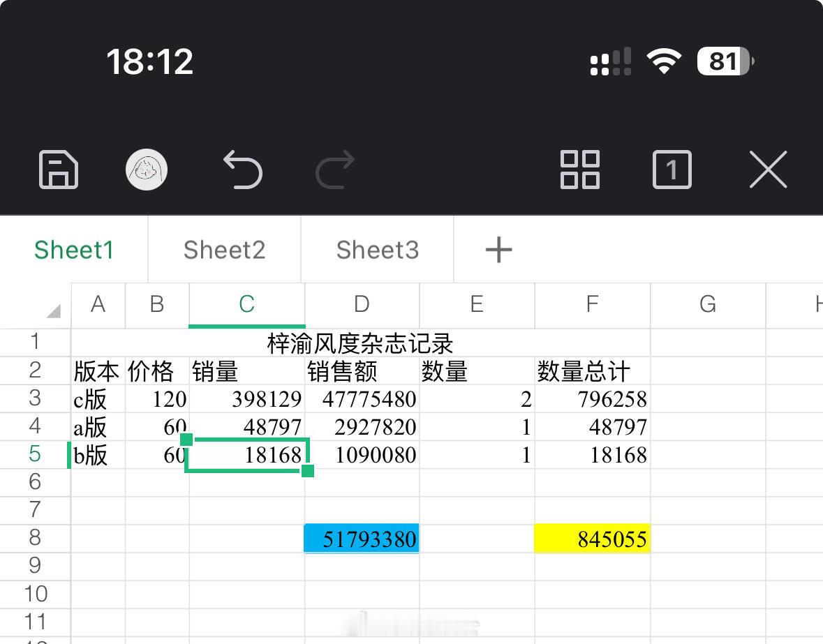Select column G header
Viewport: 823px width, 644px height.
point(708,304)
